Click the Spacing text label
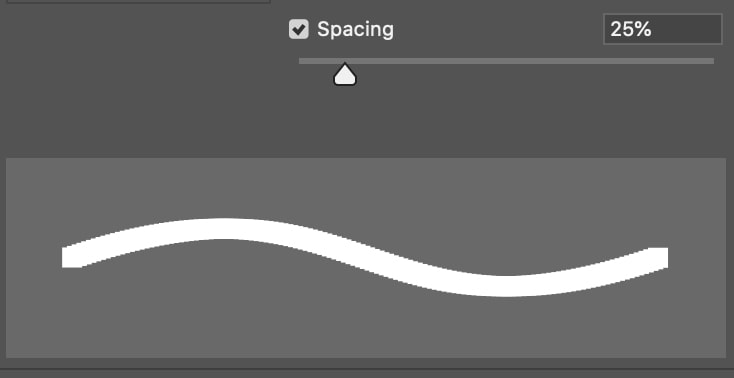The image size is (734, 378). pyautogui.click(x=355, y=30)
